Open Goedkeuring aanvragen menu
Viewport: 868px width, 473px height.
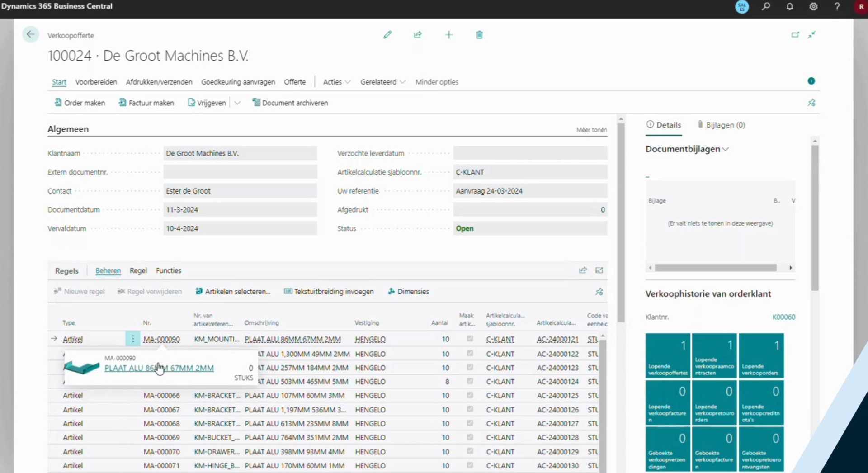pyautogui.click(x=238, y=82)
